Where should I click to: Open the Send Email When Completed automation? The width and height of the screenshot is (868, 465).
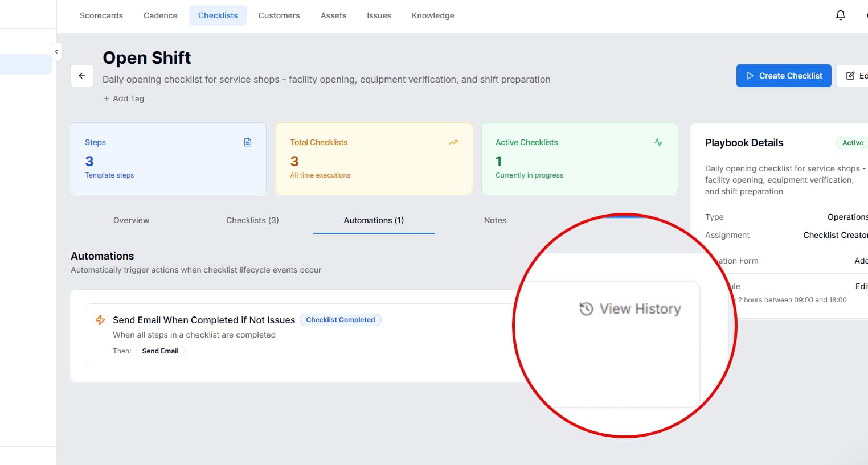tap(204, 320)
